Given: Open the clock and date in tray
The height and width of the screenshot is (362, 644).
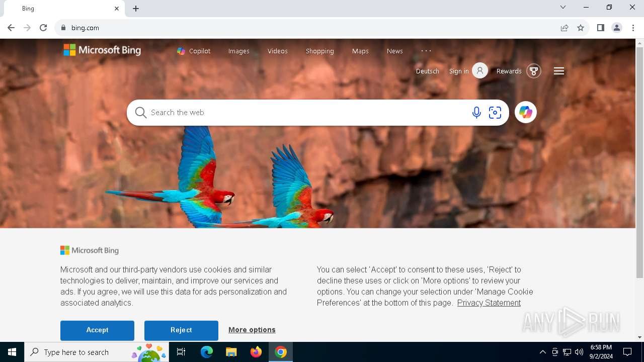Looking at the screenshot, I should click(x=602, y=352).
